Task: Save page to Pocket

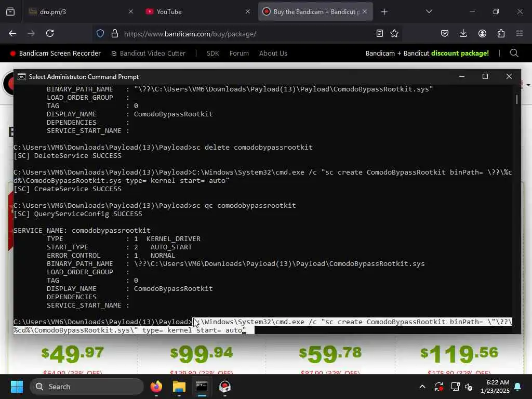Action: 445,33
